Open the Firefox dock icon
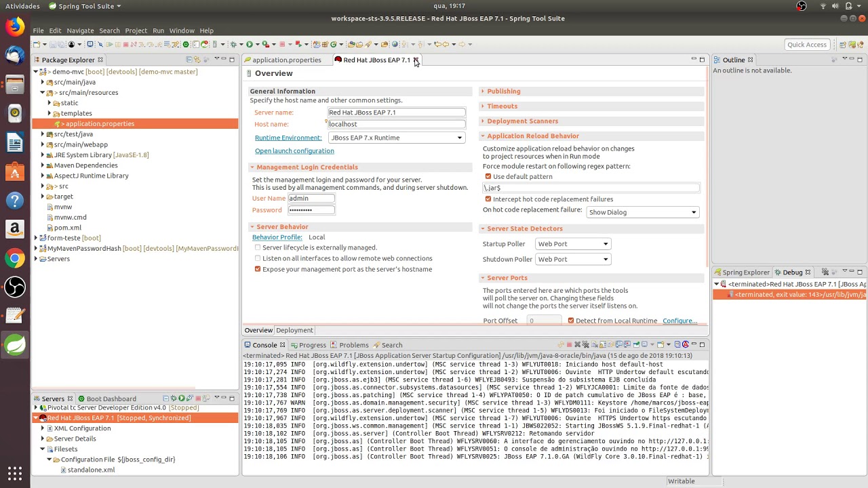 pos(15,26)
